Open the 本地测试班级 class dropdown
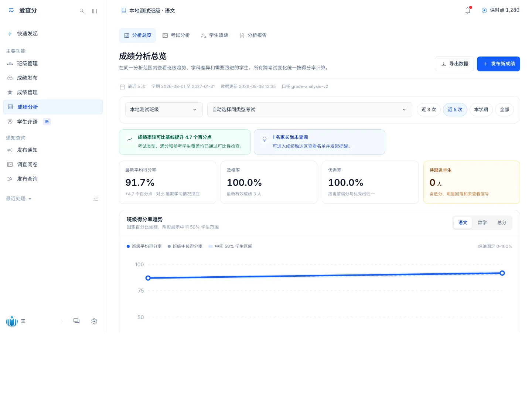 pos(164,110)
